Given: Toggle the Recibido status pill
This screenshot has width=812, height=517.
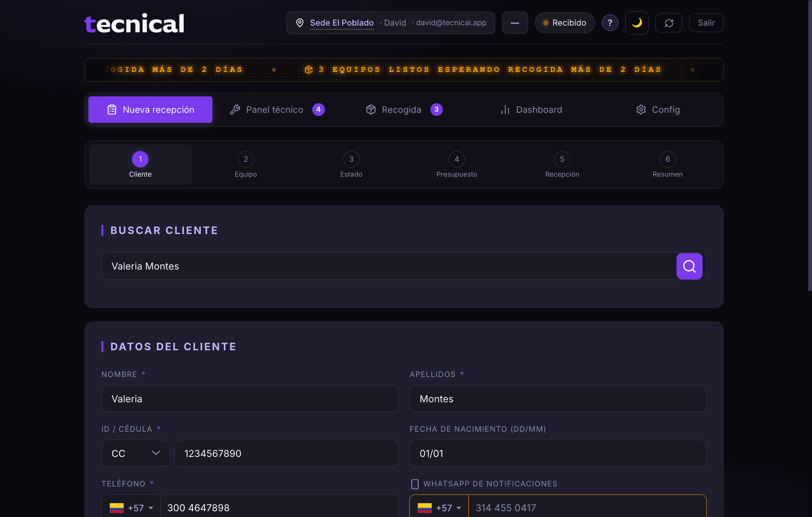Looking at the screenshot, I should click(564, 23).
